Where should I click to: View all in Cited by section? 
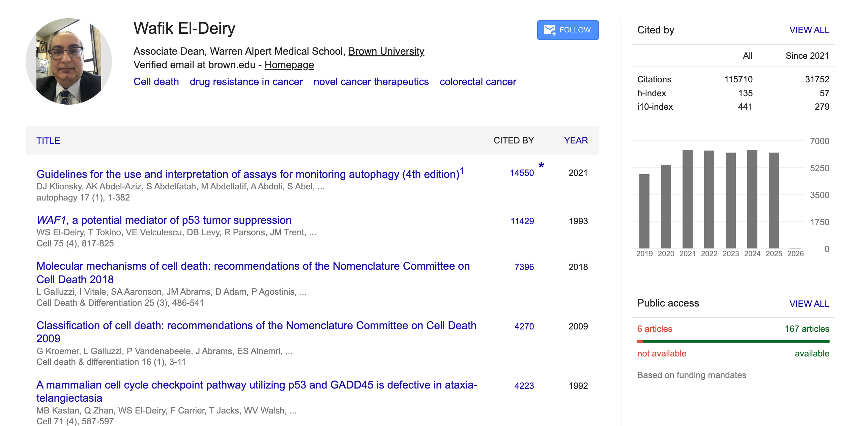[x=809, y=30]
